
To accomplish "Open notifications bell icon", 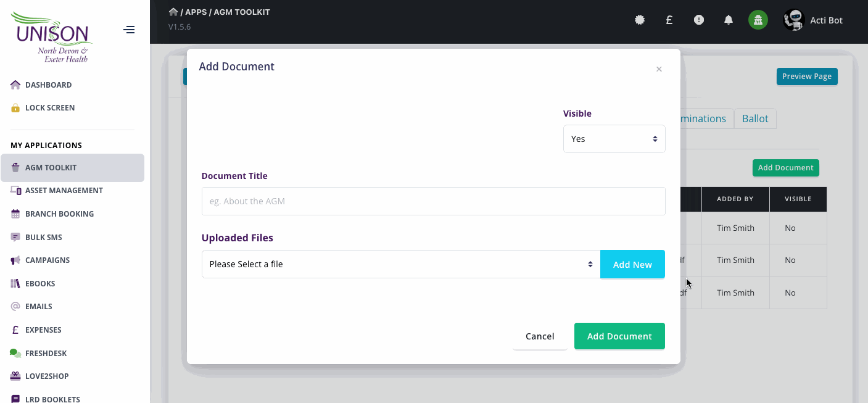I will point(729,20).
